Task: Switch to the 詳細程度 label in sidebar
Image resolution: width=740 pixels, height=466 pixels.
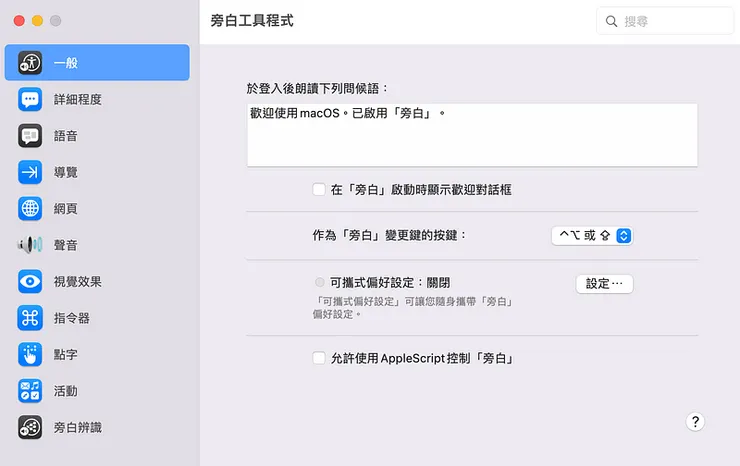Action: click(x=77, y=100)
